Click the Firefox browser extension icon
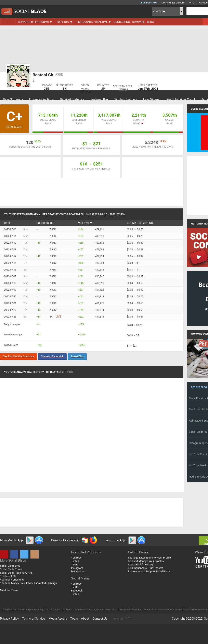 tap(93, 540)
